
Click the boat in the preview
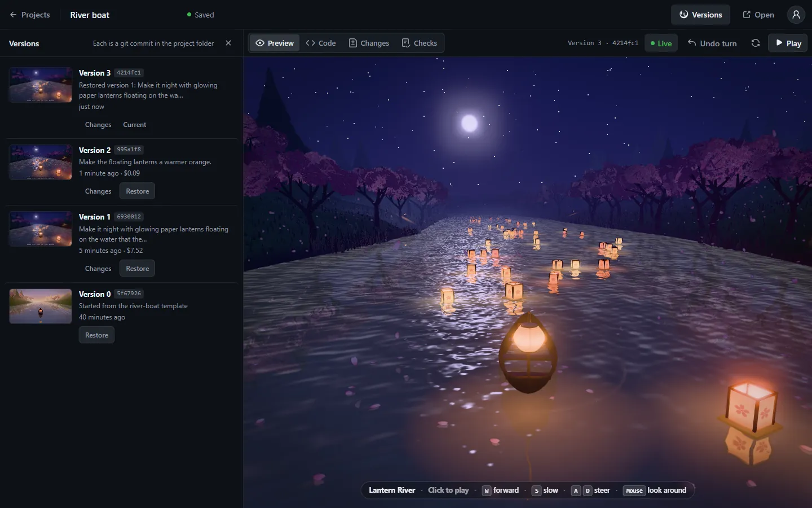[x=528, y=353]
